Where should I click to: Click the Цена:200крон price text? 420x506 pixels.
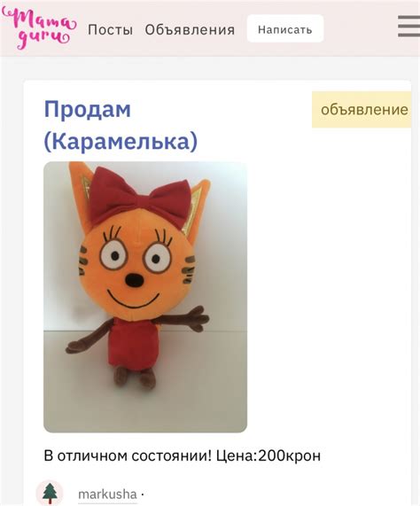[x=268, y=456]
